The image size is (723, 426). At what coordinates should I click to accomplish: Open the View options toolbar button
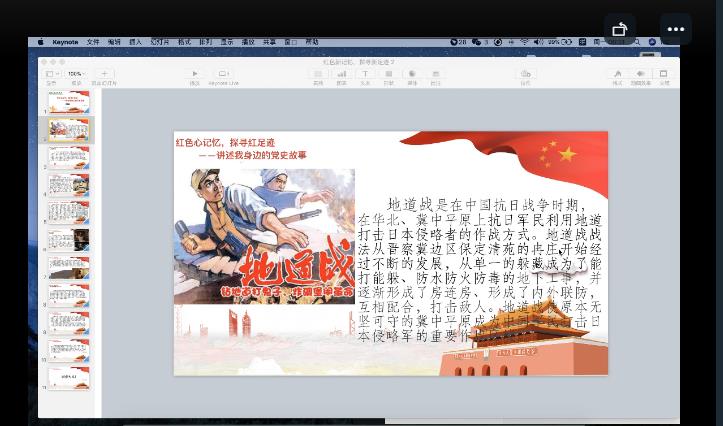51,74
